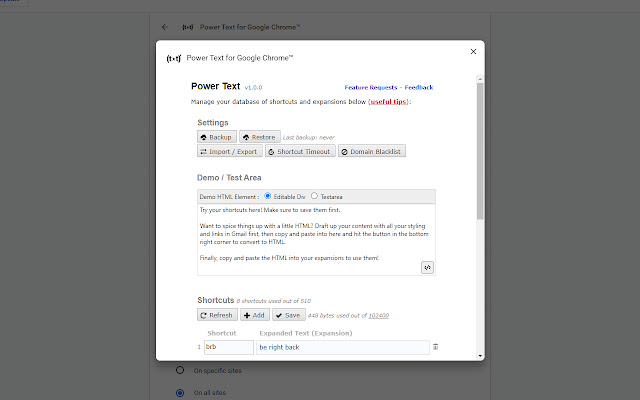This screenshot has height=400, width=640.
Task: Select 'On specific sites' radio in background
Action: [x=180, y=370]
